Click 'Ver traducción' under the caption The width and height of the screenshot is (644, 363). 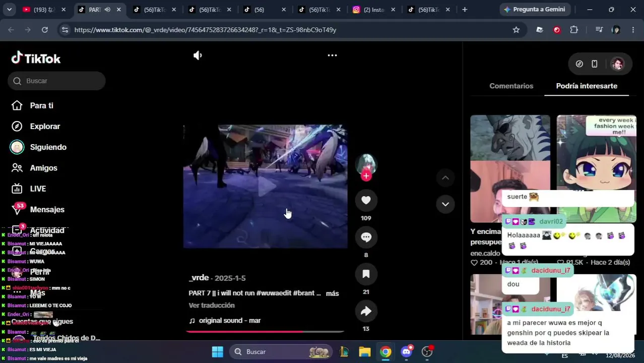coord(212,305)
